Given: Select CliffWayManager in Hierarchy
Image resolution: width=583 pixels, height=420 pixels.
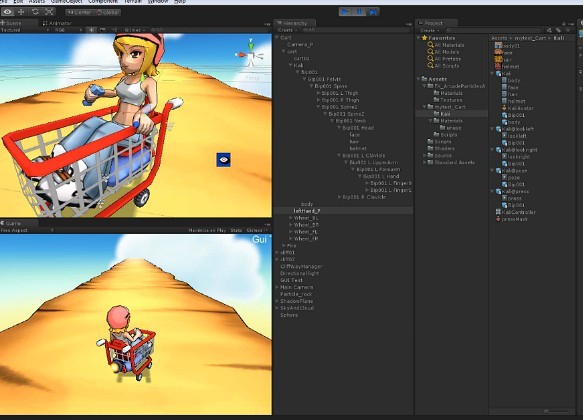Looking at the screenshot, I should coord(301,266).
